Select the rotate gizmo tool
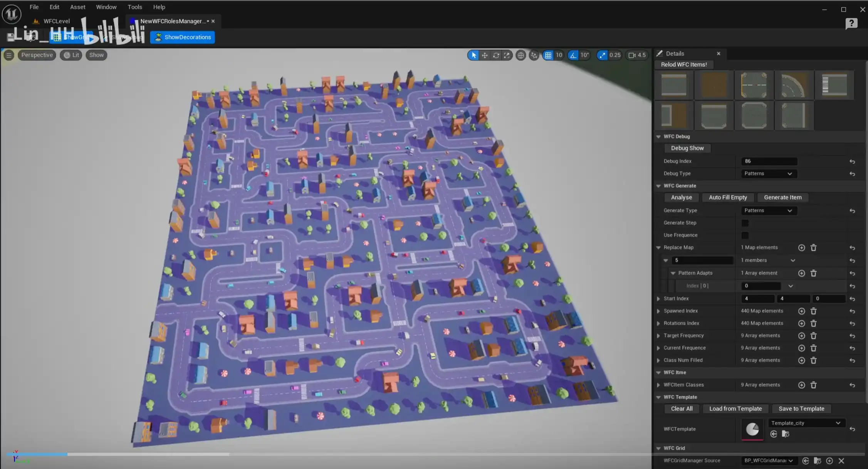 496,55
